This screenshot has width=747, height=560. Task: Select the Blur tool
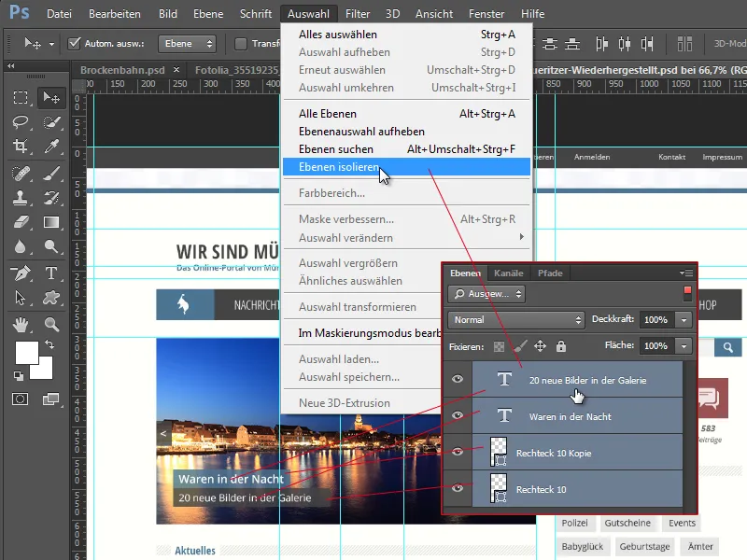tap(20, 246)
